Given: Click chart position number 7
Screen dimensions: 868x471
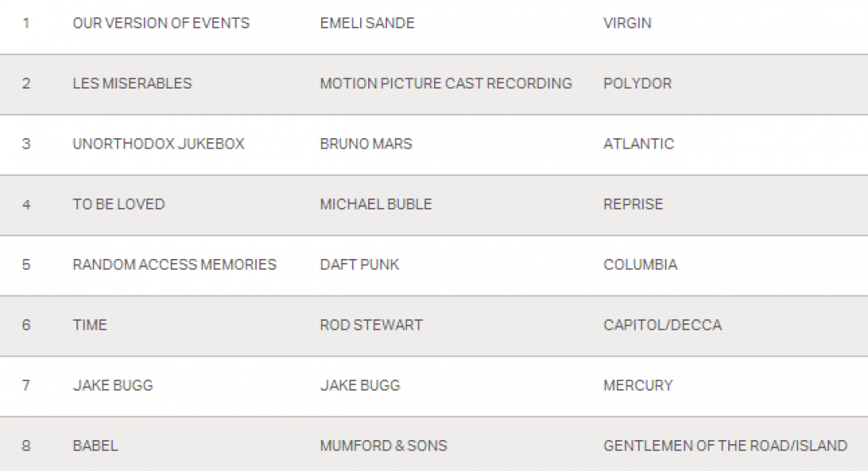Looking at the screenshot, I should point(26,385).
